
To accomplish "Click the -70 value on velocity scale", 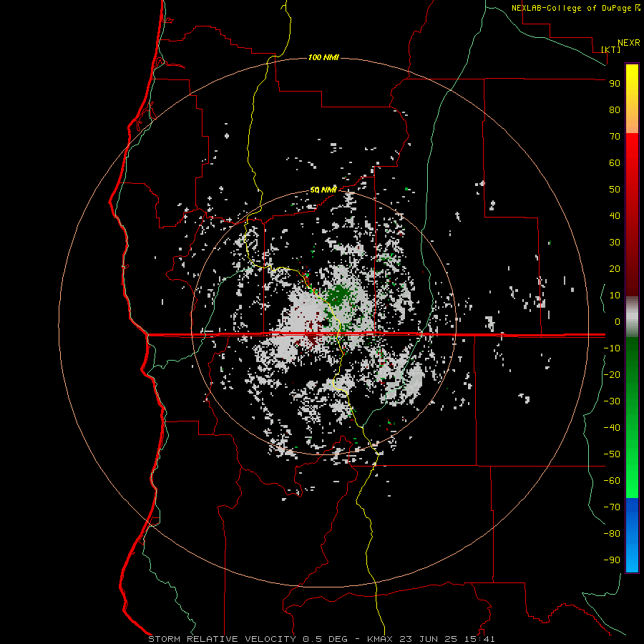I will (612, 507).
